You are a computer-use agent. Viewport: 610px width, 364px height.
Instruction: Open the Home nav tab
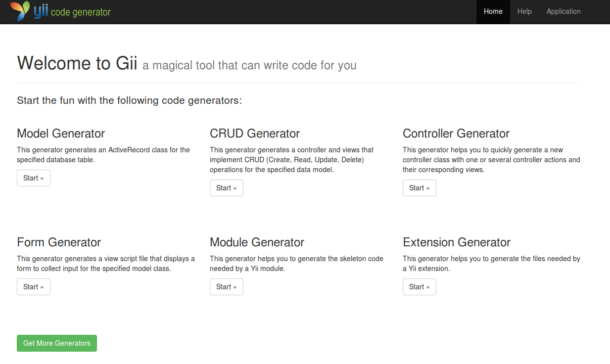(x=493, y=11)
